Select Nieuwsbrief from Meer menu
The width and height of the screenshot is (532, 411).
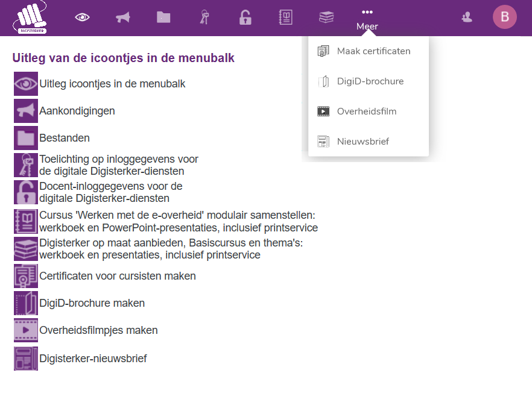coord(369,142)
